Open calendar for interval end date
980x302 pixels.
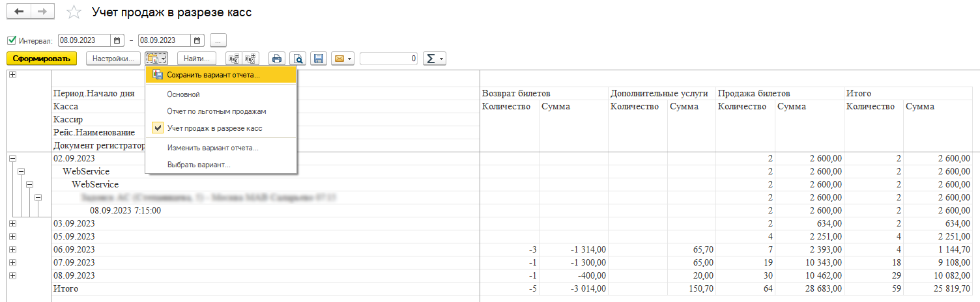(198, 40)
